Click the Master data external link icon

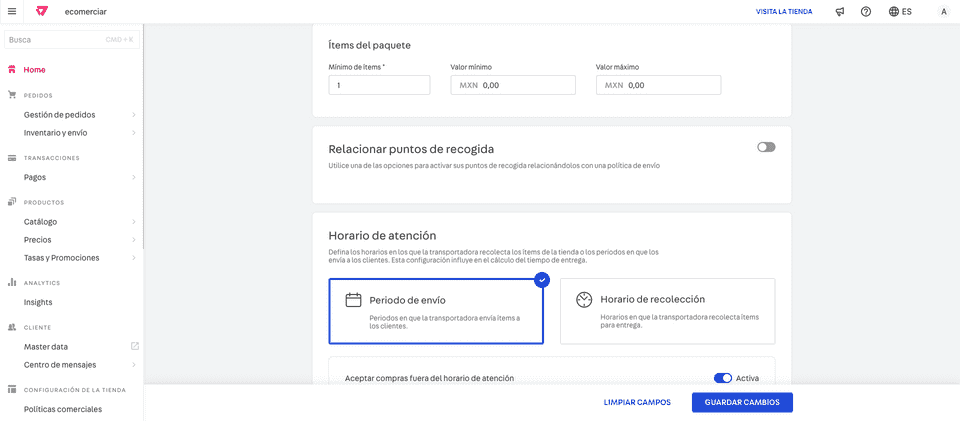(135, 346)
